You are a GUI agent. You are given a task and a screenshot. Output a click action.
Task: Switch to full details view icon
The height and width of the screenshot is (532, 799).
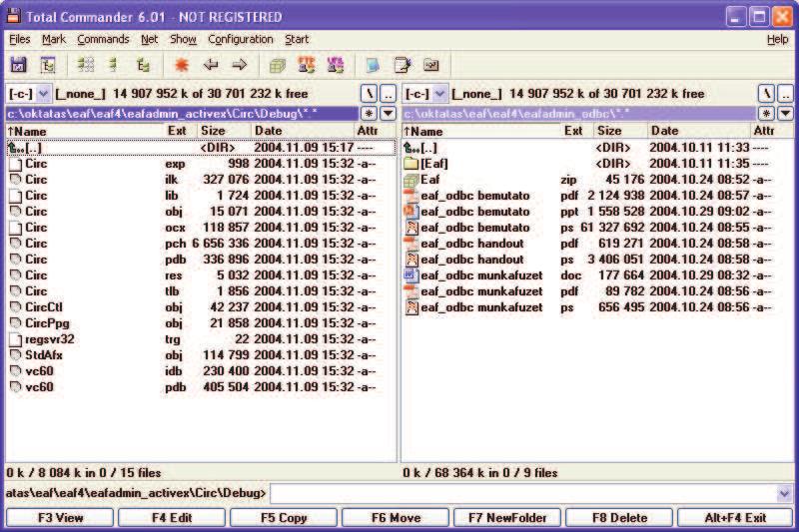pyautogui.click(x=114, y=65)
